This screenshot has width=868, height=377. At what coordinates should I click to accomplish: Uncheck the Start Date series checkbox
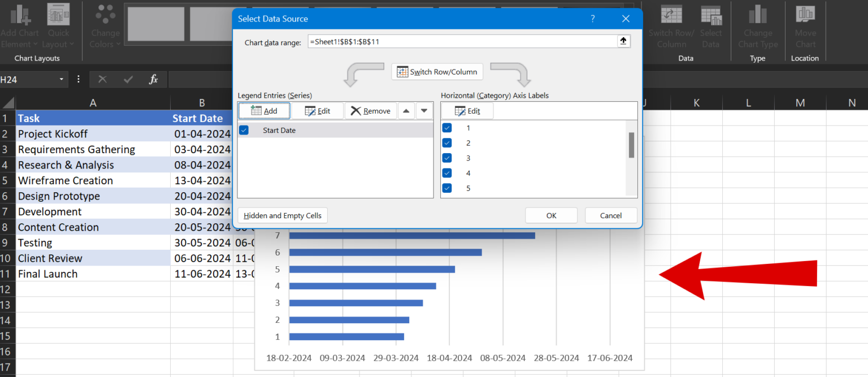click(x=244, y=130)
